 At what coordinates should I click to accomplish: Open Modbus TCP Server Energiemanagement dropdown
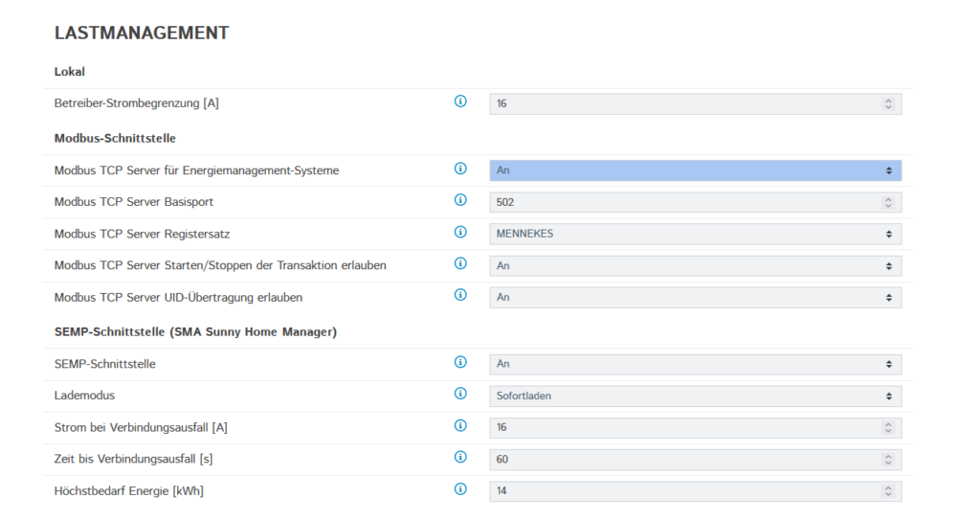pyautogui.click(x=695, y=170)
